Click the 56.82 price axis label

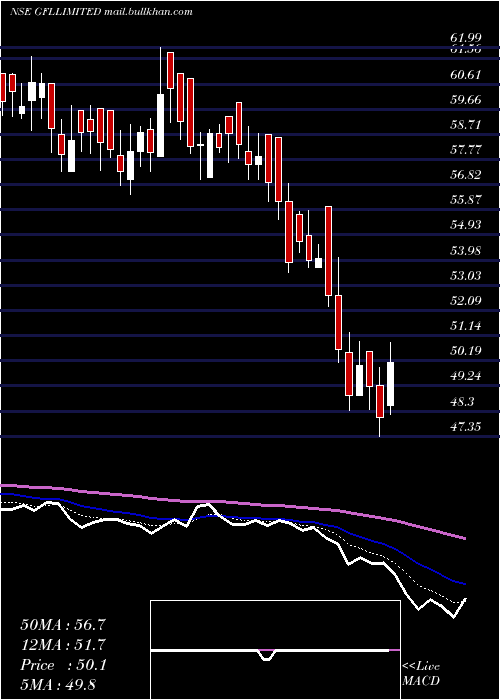click(x=466, y=175)
